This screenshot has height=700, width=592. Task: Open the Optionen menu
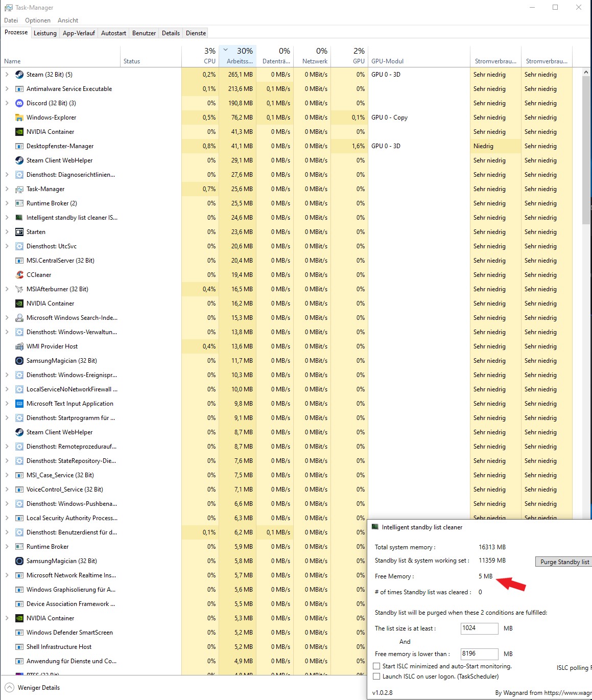point(38,20)
